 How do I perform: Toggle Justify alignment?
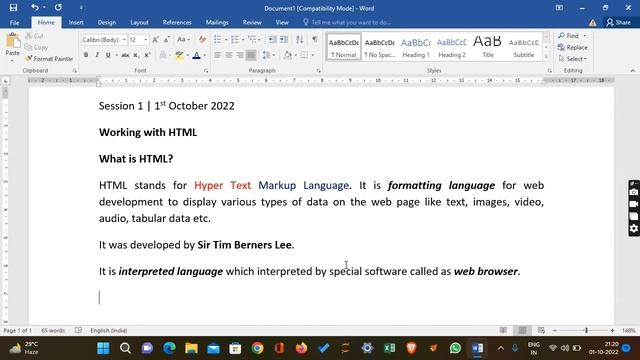point(251,55)
